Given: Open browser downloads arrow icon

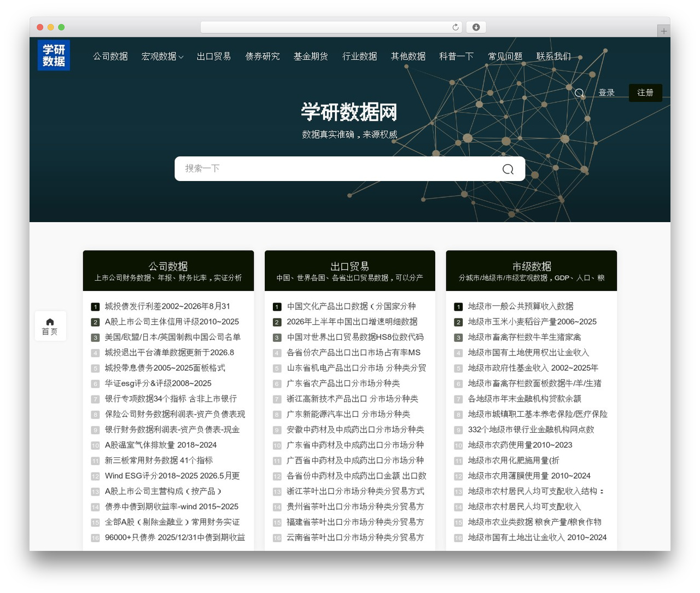Looking at the screenshot, I should click(476, 27).
